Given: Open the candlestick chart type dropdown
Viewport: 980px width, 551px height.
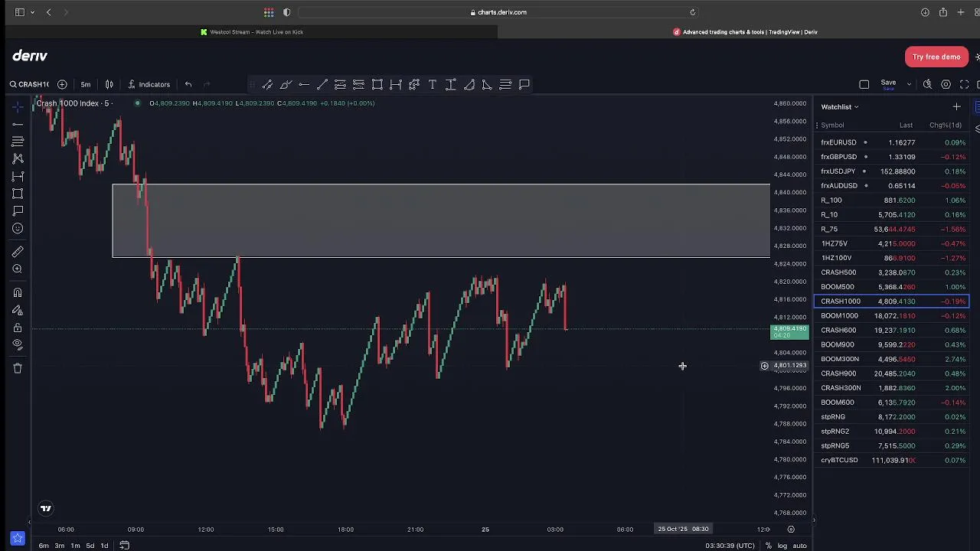Looking at the screenshot, I should tap(109, 84).
